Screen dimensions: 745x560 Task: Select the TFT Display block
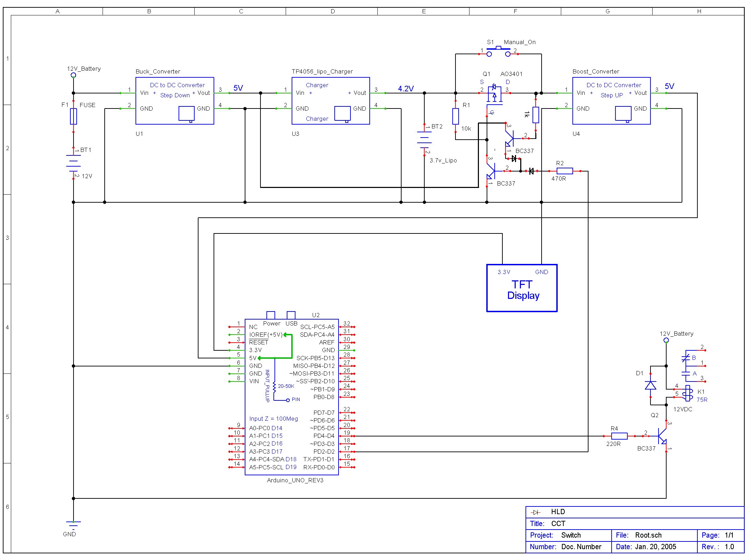(522, 288)
